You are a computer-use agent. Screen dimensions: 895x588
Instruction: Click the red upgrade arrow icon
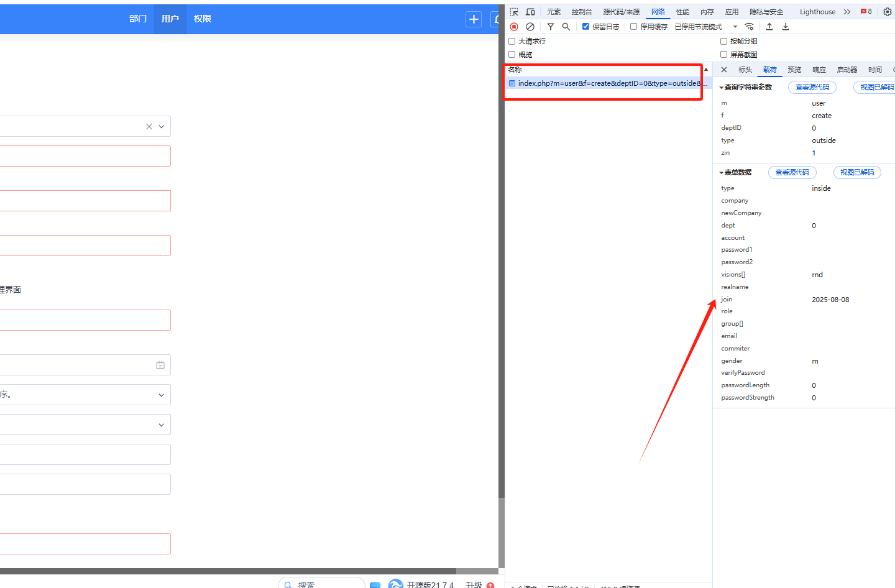pyautogui.click(x=490, y=585)
